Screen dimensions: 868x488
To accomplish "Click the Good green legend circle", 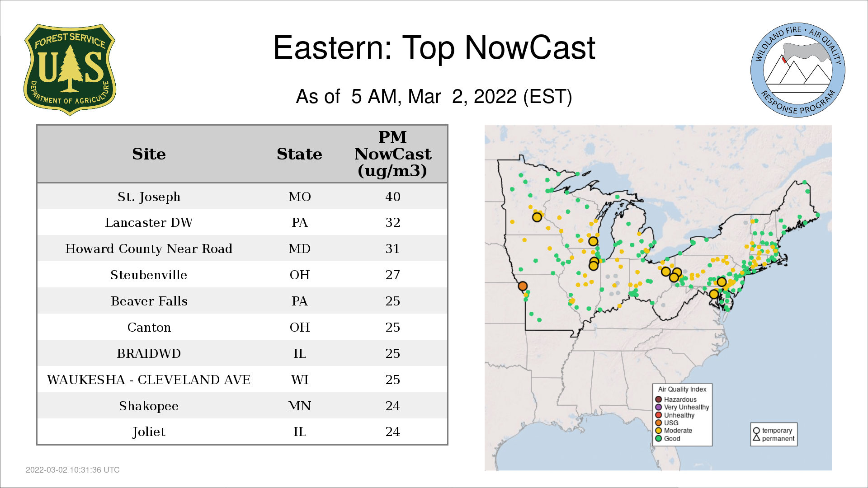I will [659, 438].
